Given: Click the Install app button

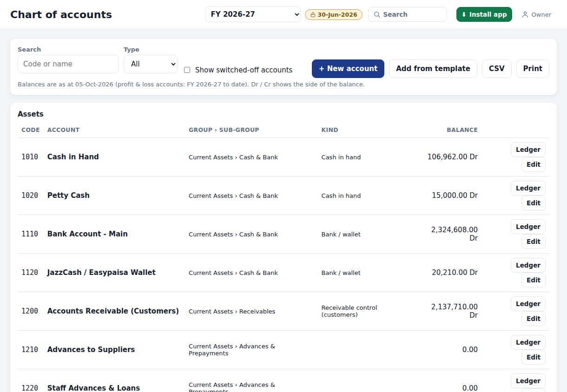Looking at the screenshot, I should (x=484, y=14).
